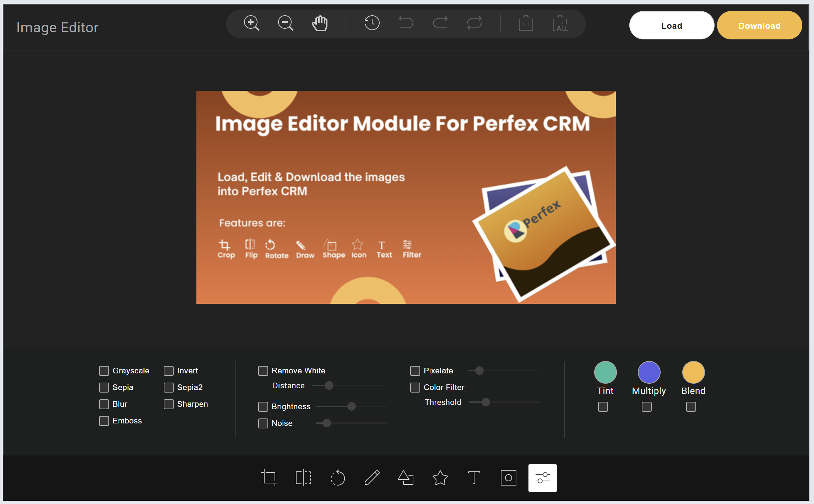
Task: Click the Load button
Action: tap(671, 25)
